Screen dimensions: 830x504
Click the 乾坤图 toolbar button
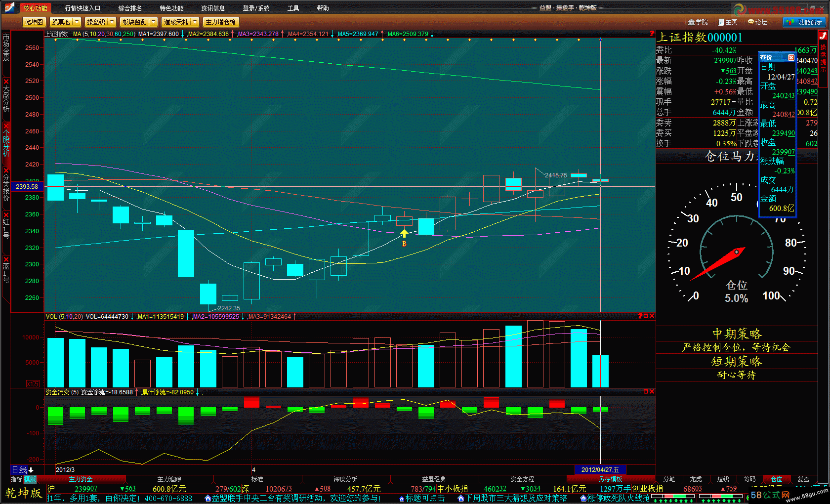(x=34, y=22)
